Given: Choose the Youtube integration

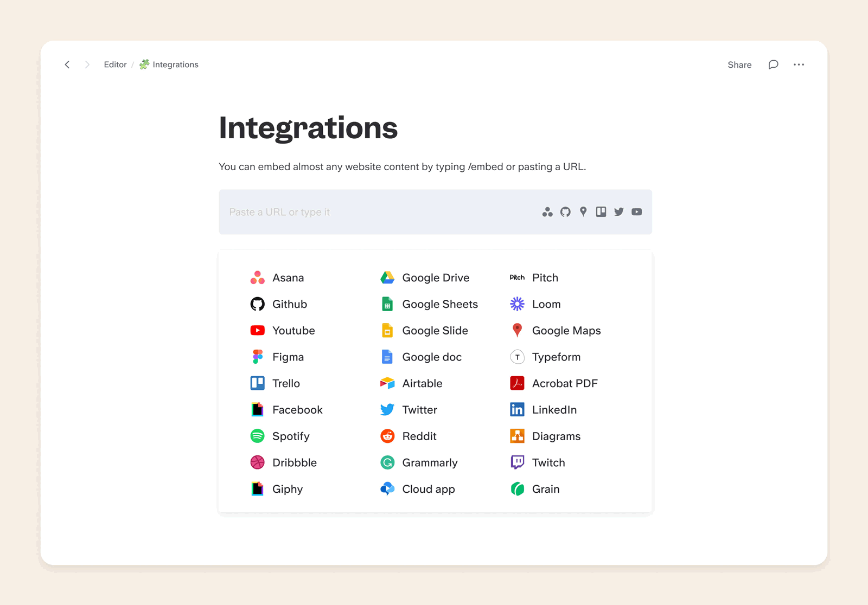Looking at the screenshot, I should coord(282,331).
